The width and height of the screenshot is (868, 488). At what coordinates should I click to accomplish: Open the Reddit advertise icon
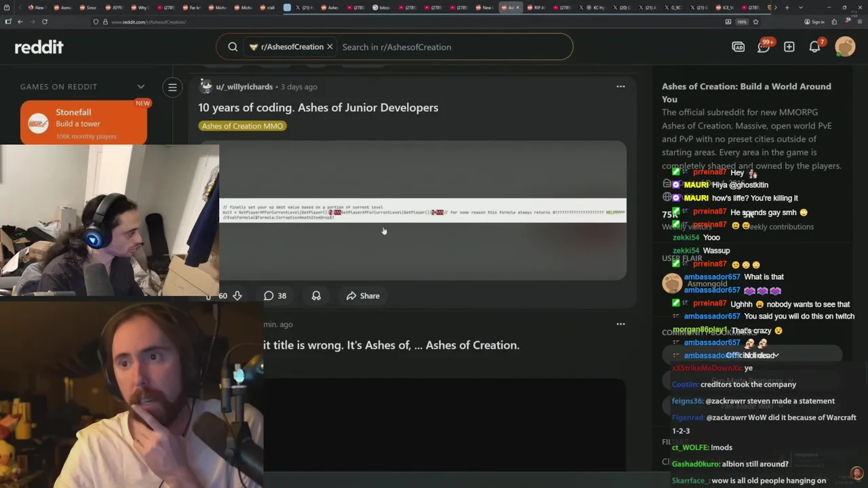coord(738,47)
